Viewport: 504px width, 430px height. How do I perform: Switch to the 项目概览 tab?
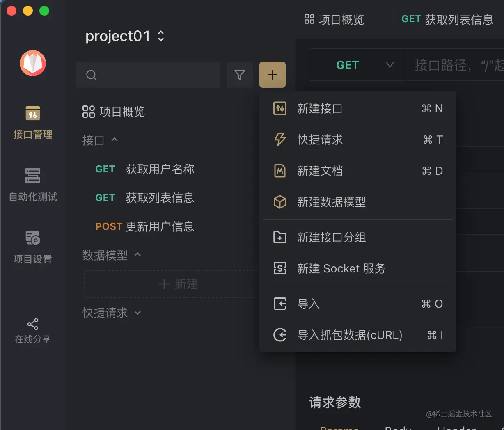[x=334, y=19]
